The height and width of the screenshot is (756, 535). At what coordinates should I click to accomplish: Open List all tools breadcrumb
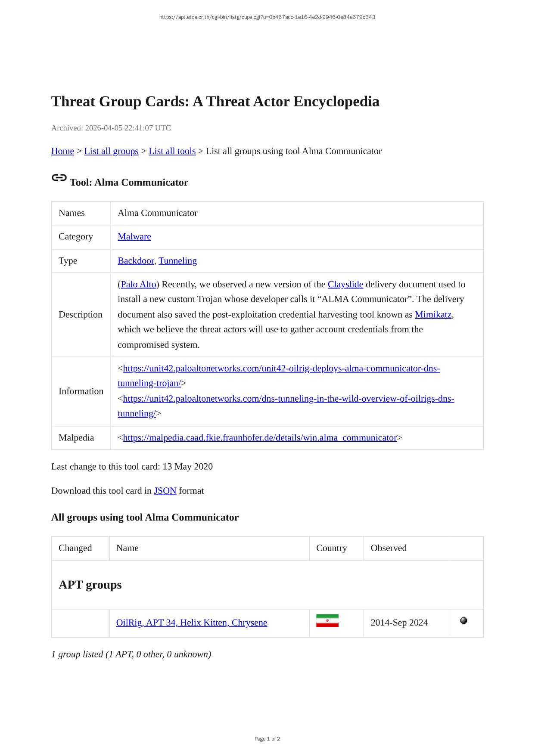172,151
